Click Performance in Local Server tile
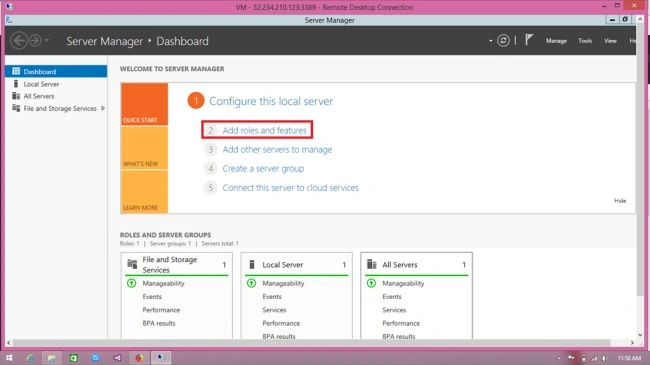 coord(281,323)
